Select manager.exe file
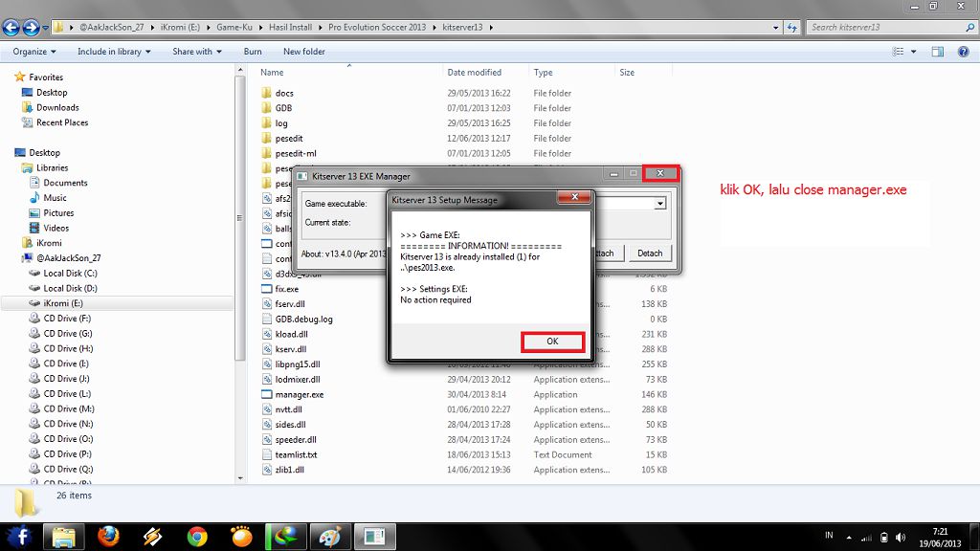This screenshot has height=551, width=980. click(x=300, y=394)
